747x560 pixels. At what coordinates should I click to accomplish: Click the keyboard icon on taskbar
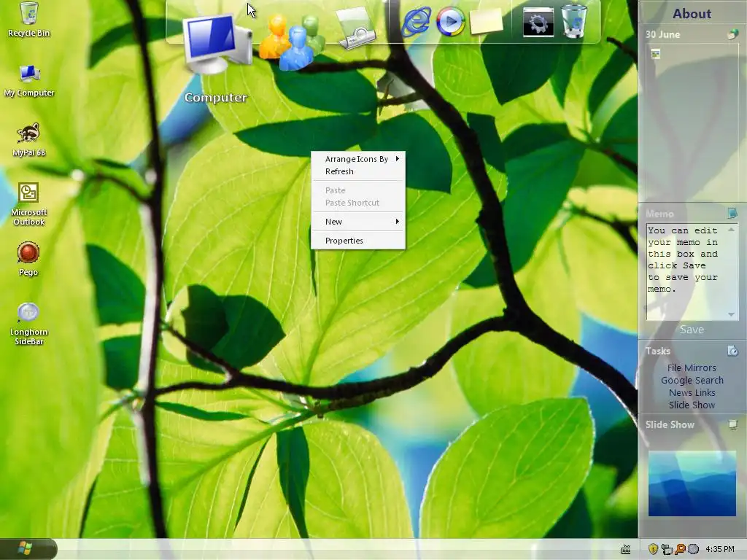(x=625, y=550)
